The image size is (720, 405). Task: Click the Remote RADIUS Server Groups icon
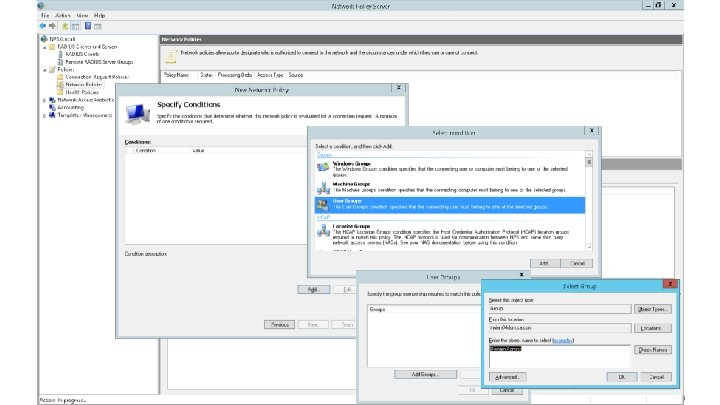(60, 62)
